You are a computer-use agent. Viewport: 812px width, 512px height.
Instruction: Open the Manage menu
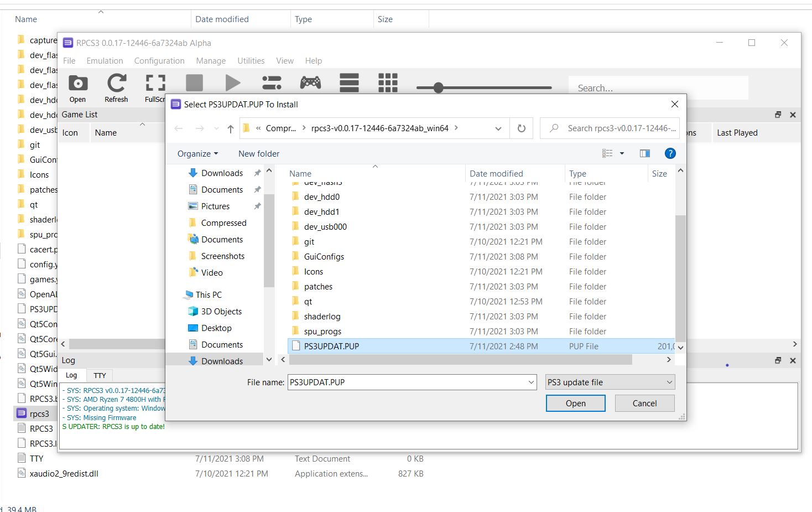point(211,61)
